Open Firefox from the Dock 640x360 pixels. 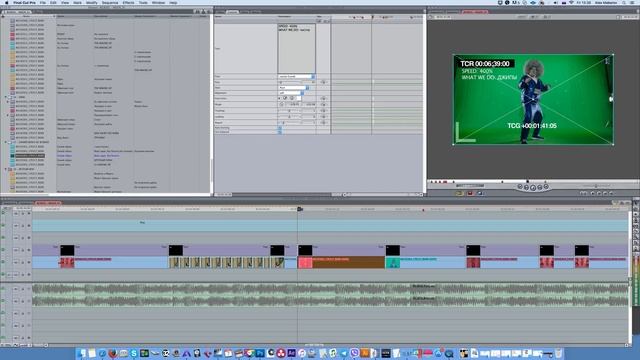(113, 353)
